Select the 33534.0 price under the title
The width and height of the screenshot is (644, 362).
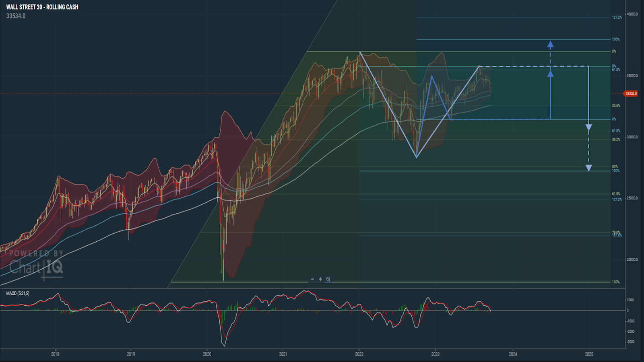click(x=16, y=16)
